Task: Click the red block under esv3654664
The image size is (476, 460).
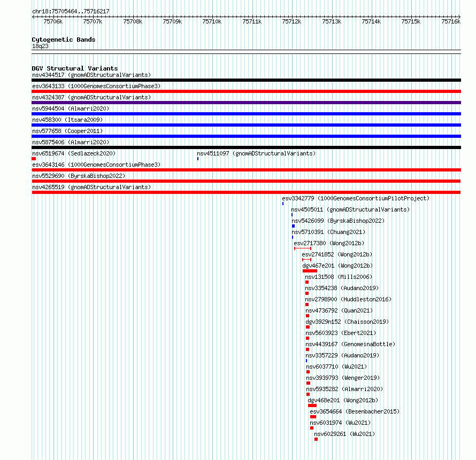Action: click(x=313, y=417)
